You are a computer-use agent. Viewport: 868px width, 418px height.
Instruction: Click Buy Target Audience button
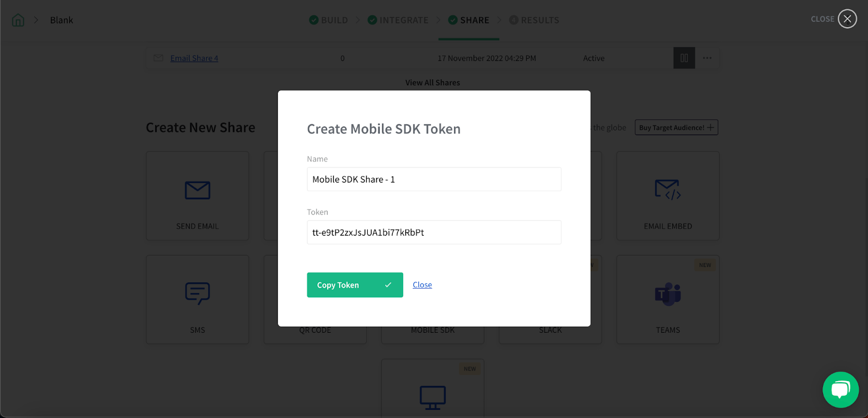[x=676, y=128]
